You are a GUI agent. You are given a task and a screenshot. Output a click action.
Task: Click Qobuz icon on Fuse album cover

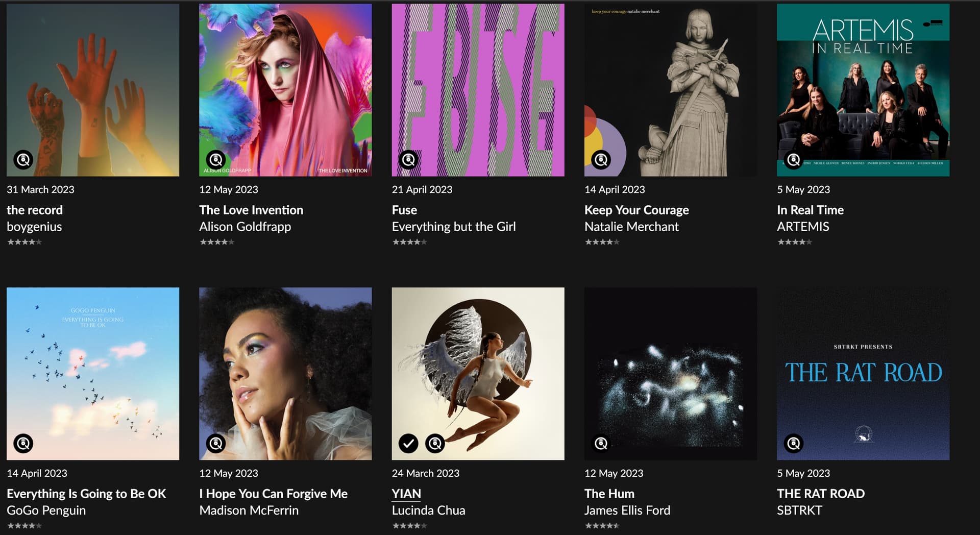click(x=408, y=160)
